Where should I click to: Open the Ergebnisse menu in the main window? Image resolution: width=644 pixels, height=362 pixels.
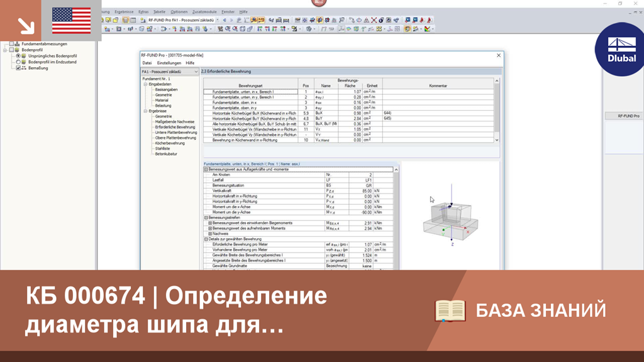(124, 12)
